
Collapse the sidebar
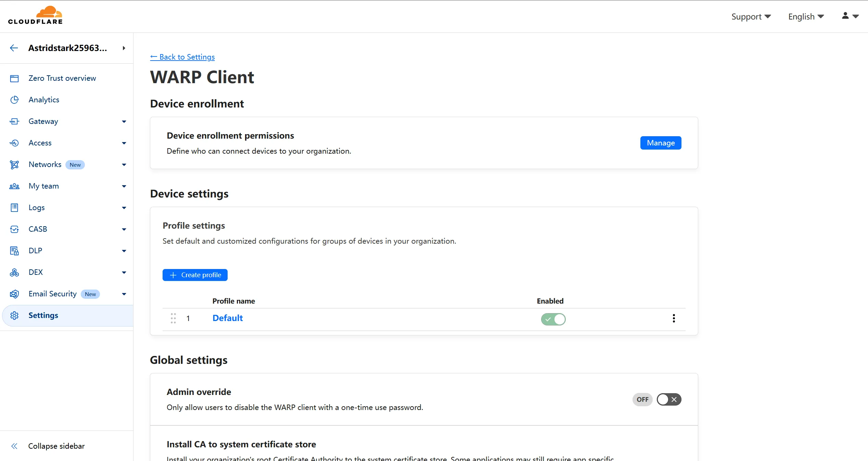coord(56,446)
